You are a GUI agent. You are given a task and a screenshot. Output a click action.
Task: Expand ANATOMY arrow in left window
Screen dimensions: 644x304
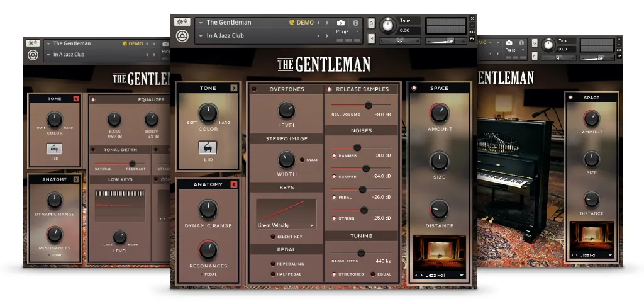pyautogui.click(x=76, y=179)
